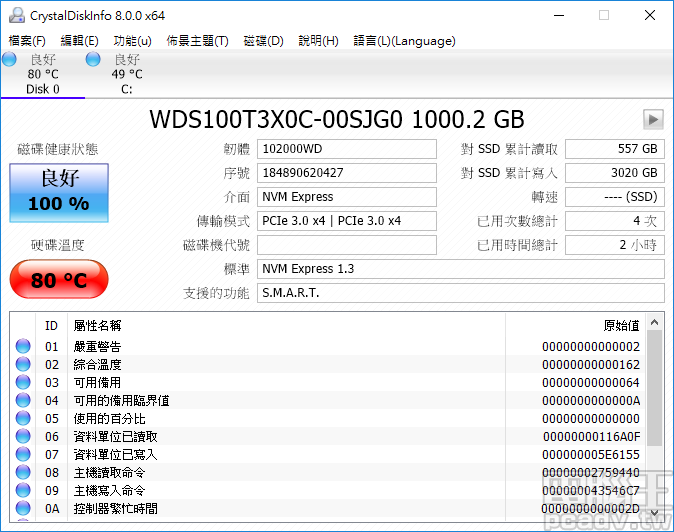Open the 編輯(E) menu
Viewport: 674px width, 532px height.
tap(79, 41)
